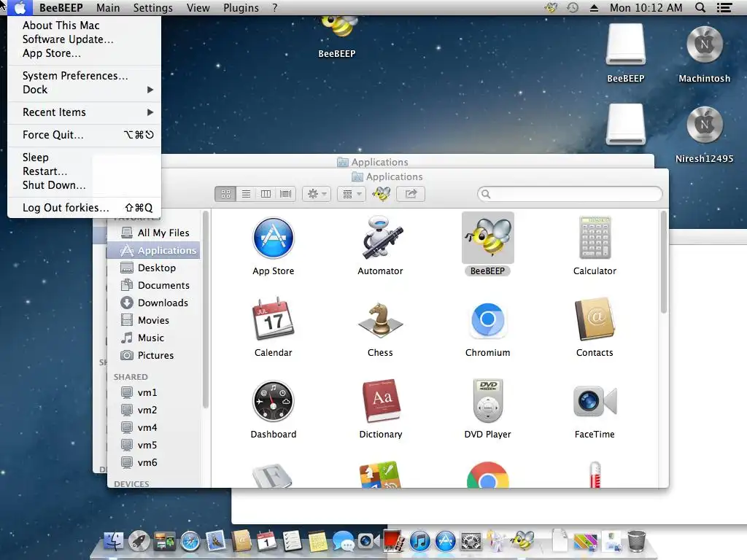Open Automator in the Applications folder

(x=380, y=238)
